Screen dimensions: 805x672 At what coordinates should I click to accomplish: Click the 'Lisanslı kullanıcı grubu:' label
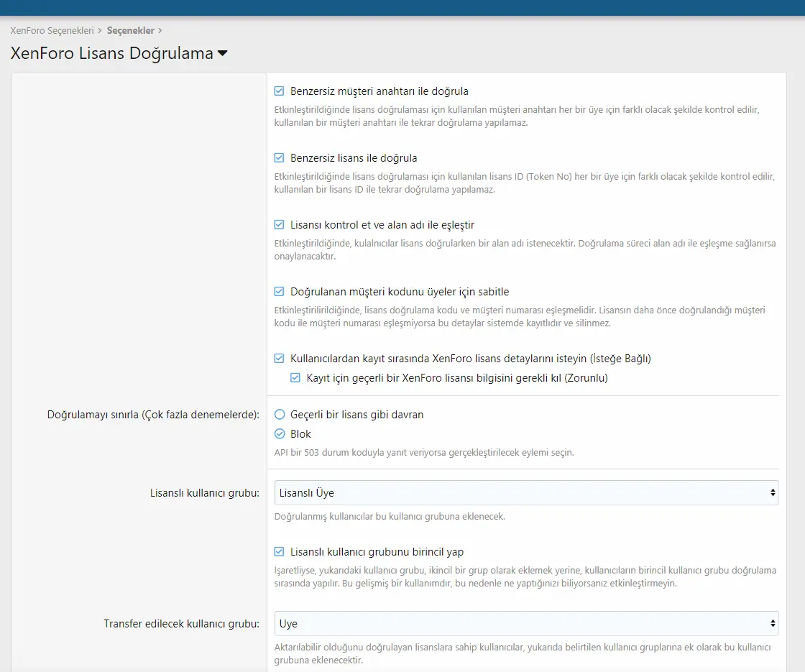tap(204, 493)
